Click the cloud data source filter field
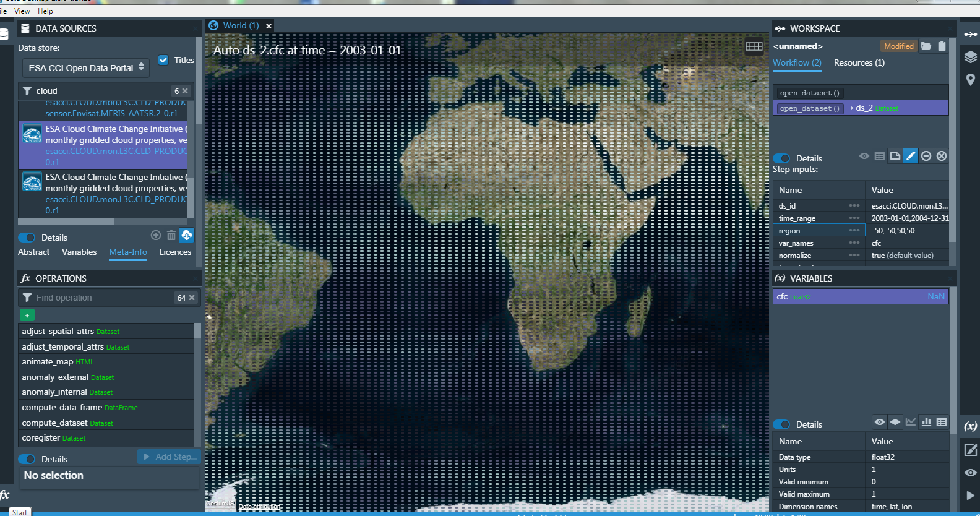Image resolution: width=980 pixels, height=516 pixels. 102,91
